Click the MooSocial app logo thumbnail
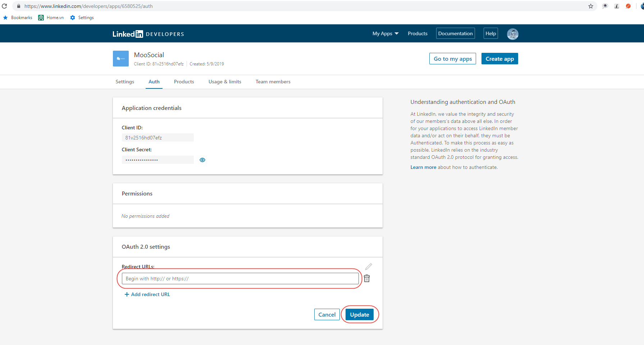This screenshot has height=345, width=644. pyautogui.click(x=121, y=59)
